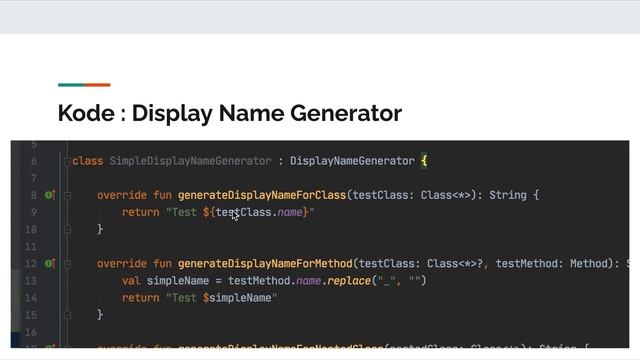Viewport: 640px width, 360px height.
Task: Click line number 16 in the gutter
Action: pyautogui.click(x=31, y=332)
